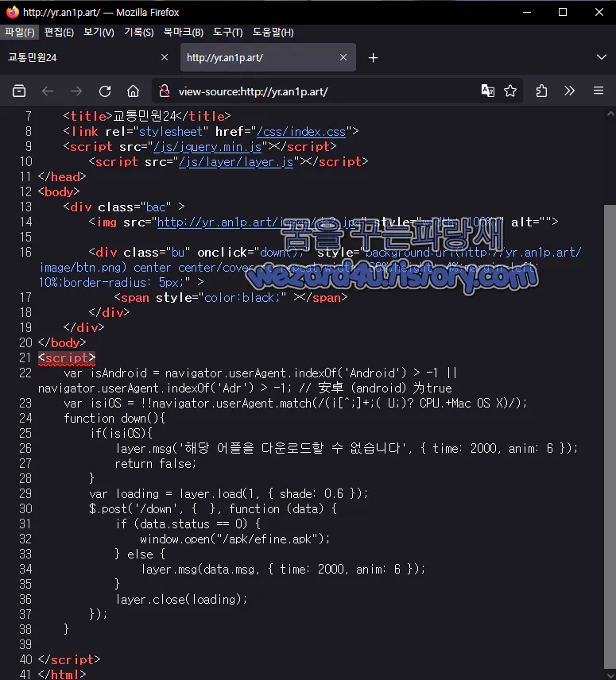
Task: Open the 도구(T) menu
Action: [x=228, y=32]
